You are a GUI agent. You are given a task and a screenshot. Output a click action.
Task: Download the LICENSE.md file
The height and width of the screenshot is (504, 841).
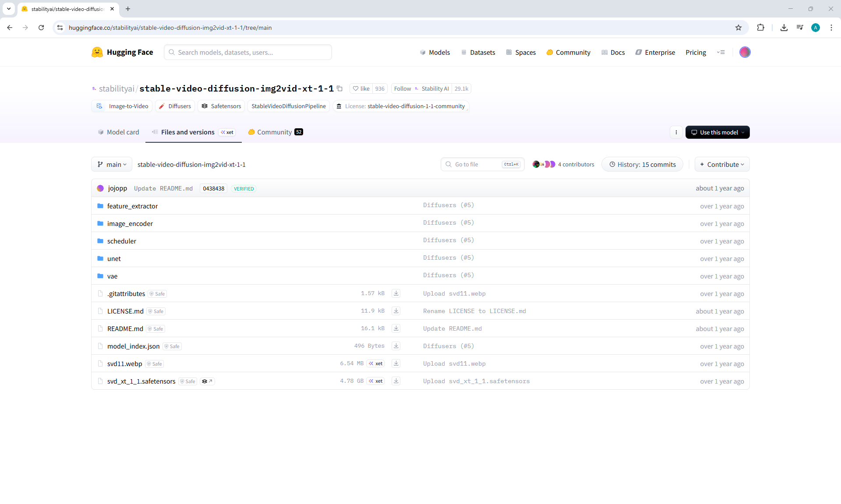coord(396,311)
